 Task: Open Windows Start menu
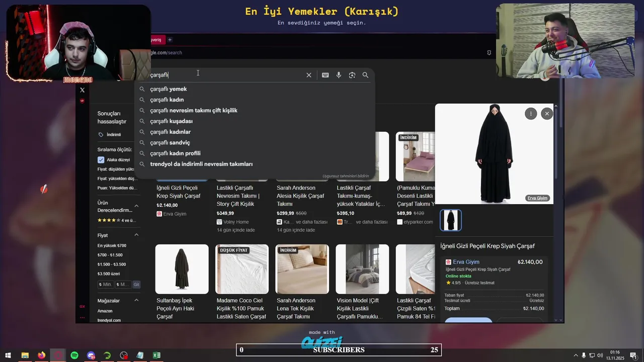coord(8,355)
